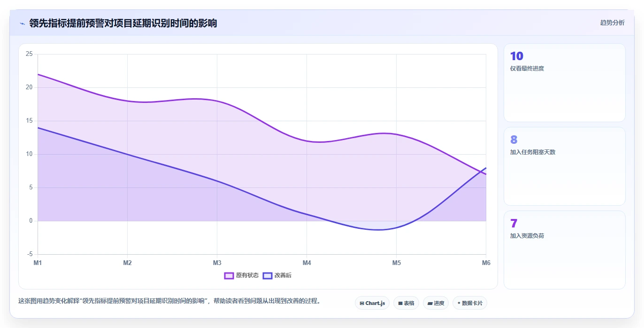
Task: Click the M1 x-axis label
Action: click(x=38, y=263)
